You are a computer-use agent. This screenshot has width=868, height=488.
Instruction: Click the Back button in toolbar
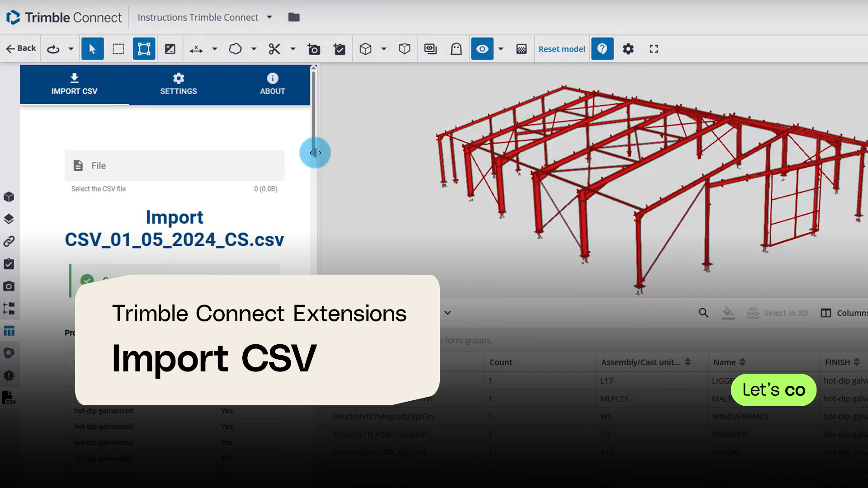tap(21, 48)
